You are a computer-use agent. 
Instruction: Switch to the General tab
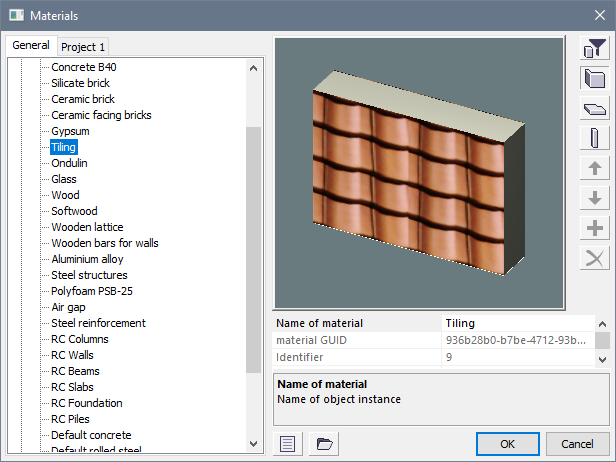click(31, 46)
